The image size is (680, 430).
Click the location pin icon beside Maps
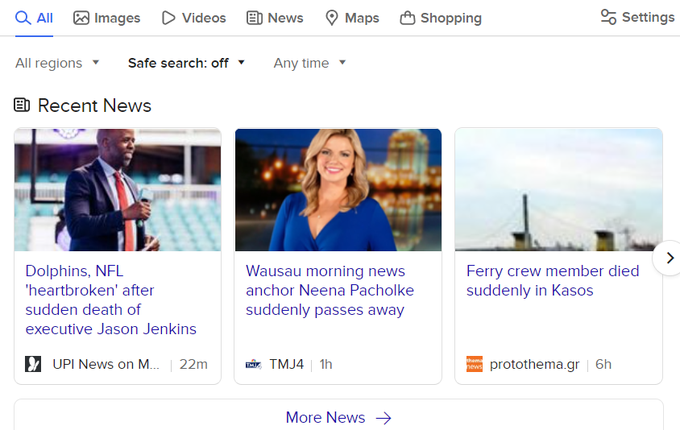click(332, 18)
